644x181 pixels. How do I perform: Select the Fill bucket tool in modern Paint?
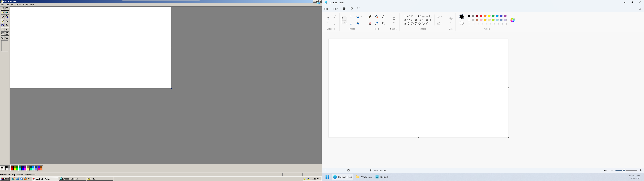pos(377,17)
